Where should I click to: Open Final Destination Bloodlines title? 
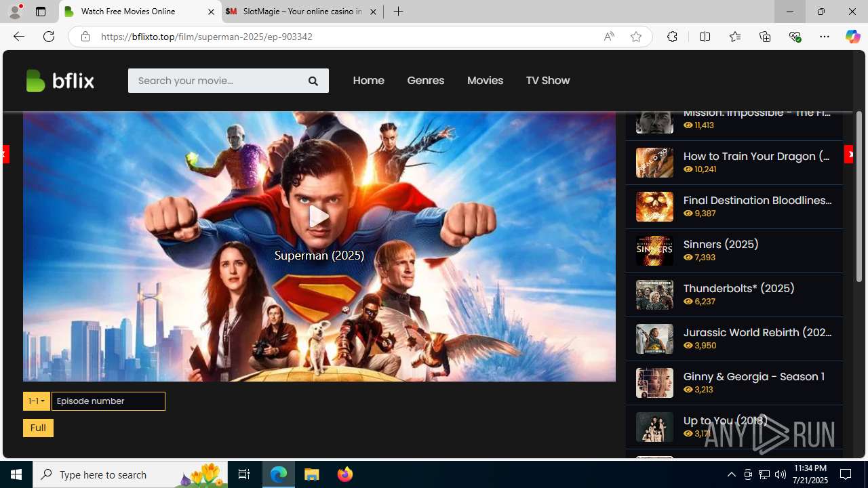click(757, 200)
